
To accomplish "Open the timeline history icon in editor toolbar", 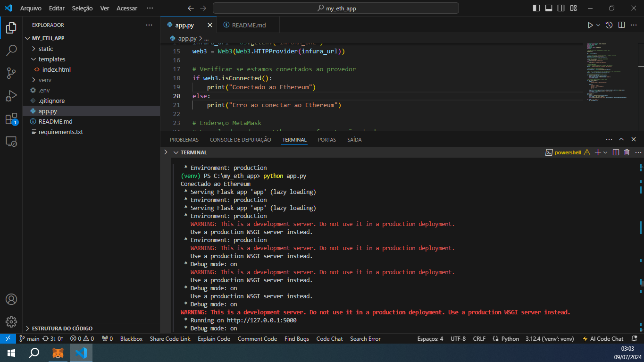I will (609, 25).
